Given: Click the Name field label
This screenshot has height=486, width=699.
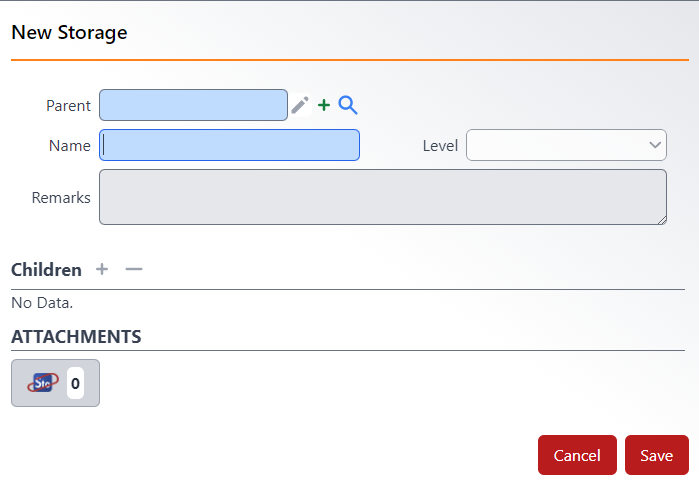Looking at the screenshot, I should pos(70,145).
